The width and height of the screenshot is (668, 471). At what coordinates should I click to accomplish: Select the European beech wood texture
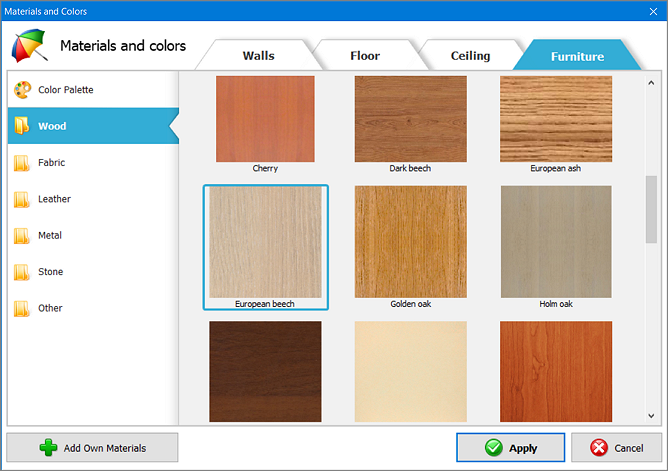pyautogui.click(x=265, y=242)
